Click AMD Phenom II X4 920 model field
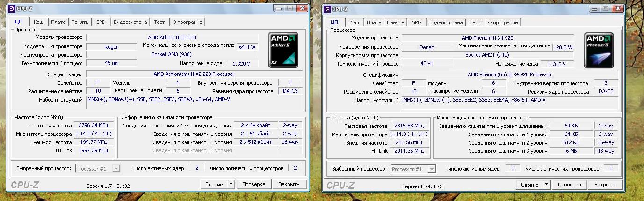 point(488,37)
